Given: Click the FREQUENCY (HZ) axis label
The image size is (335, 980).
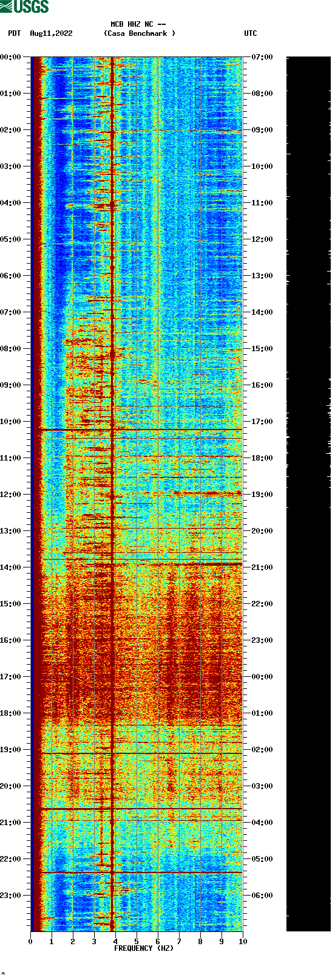Looking at the screenshot, I should coord(144,948).
